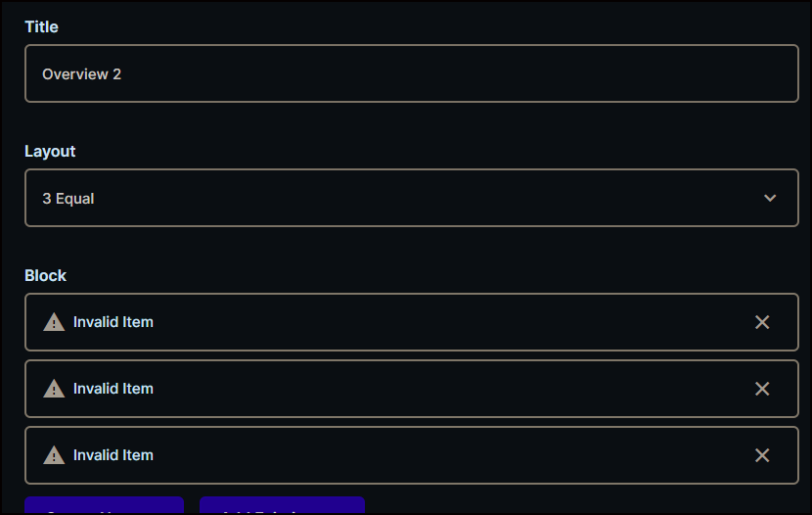Click the warning triangle on first block

[54, 322]
